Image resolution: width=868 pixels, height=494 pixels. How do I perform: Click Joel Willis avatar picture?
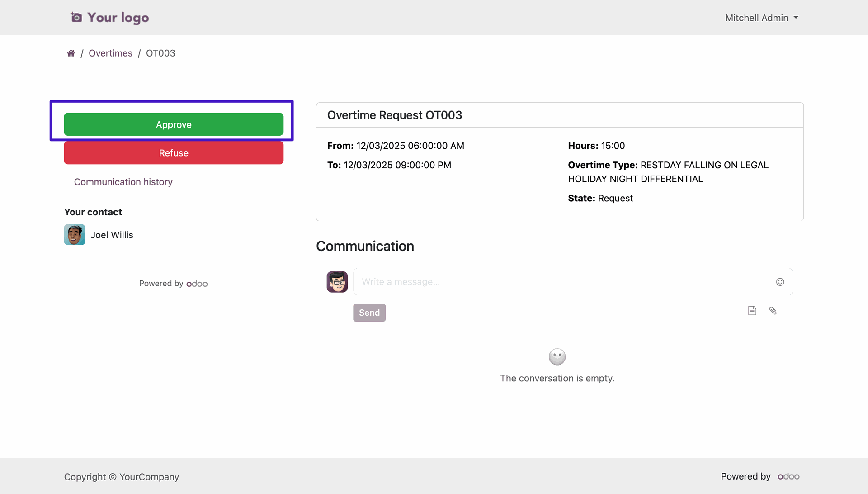[x=75, y=235]
